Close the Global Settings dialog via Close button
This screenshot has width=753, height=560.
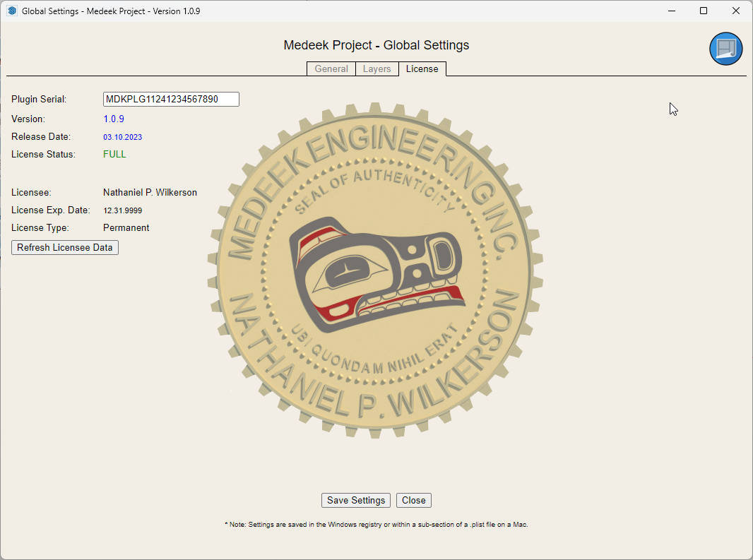coord(413,500)
